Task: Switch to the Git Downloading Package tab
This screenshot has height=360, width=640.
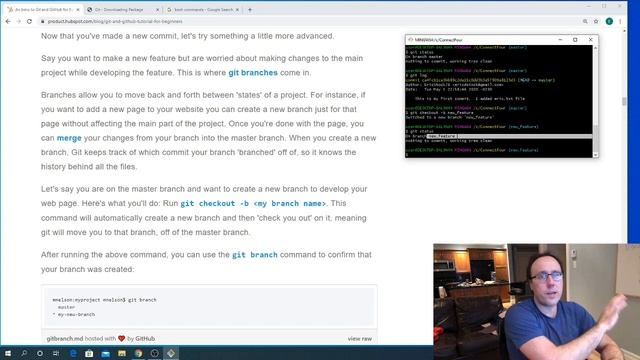Action: click(x=122, y=9)
